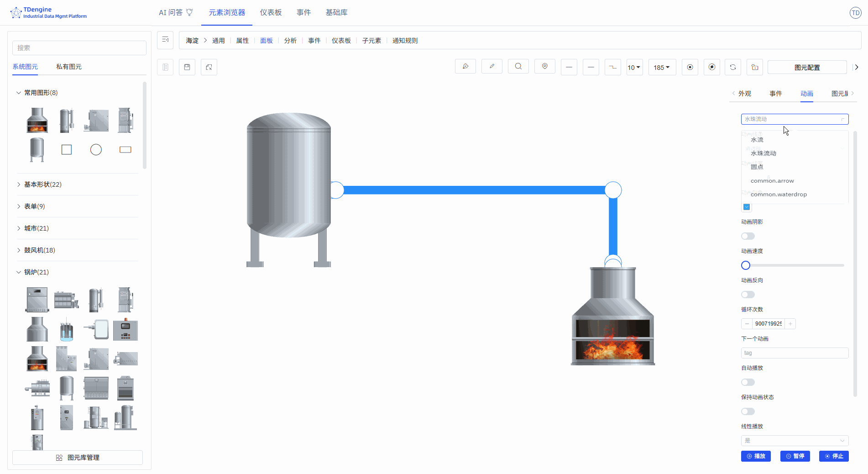868x474 pixels.
Task: Open the 185 zoom dropdown
Action: pos(662,67)
